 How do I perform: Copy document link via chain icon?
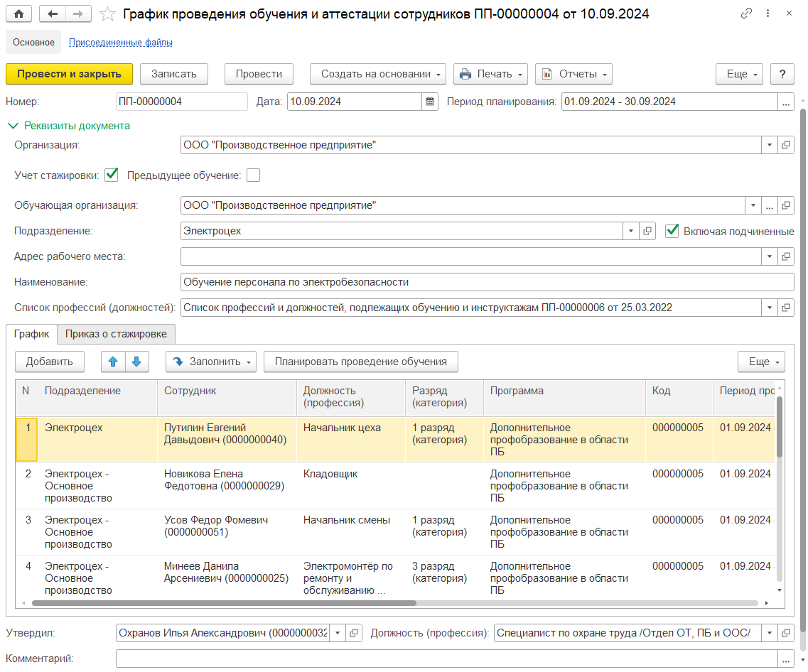746,13
